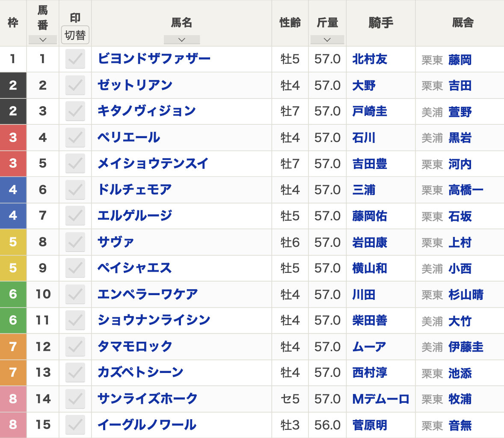
Task: Open trainer 黒岩 stable page
Action: pyautogui.click(x=460, y=138)
